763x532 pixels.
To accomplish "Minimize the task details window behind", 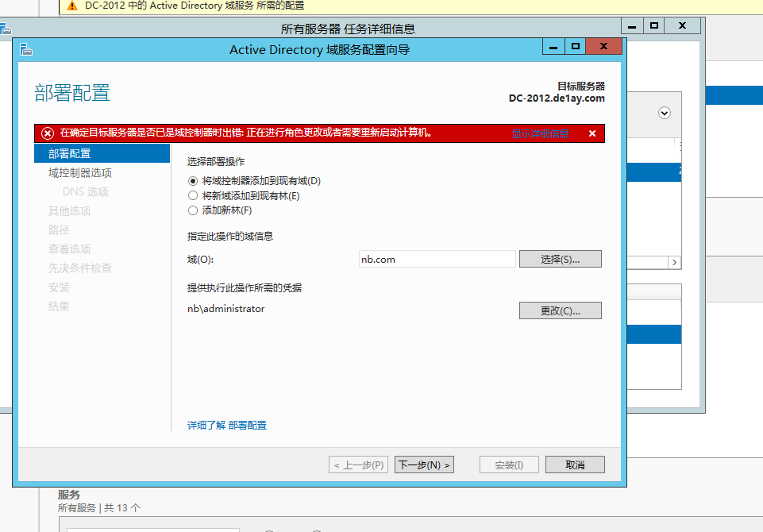I will click(632, 25).
